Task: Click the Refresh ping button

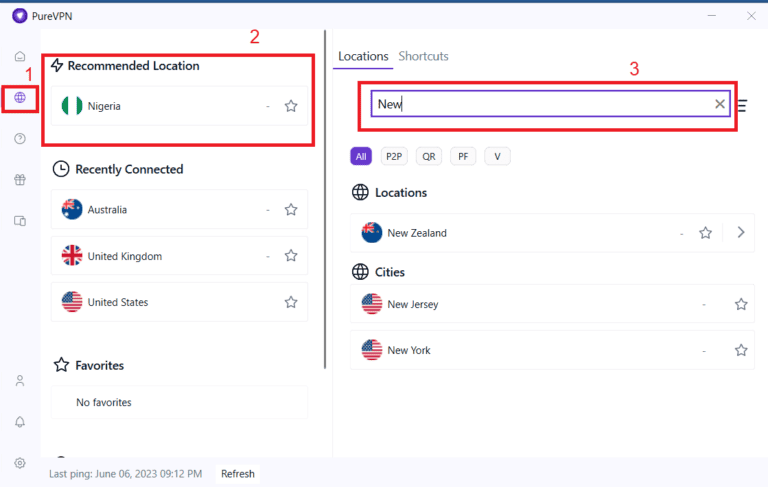Action: pos(238,474)
